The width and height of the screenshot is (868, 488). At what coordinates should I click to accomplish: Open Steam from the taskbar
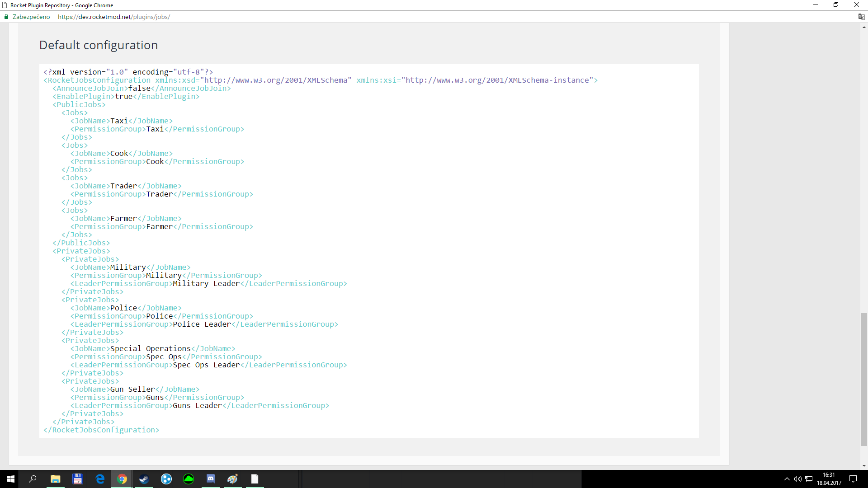(144, 479)
